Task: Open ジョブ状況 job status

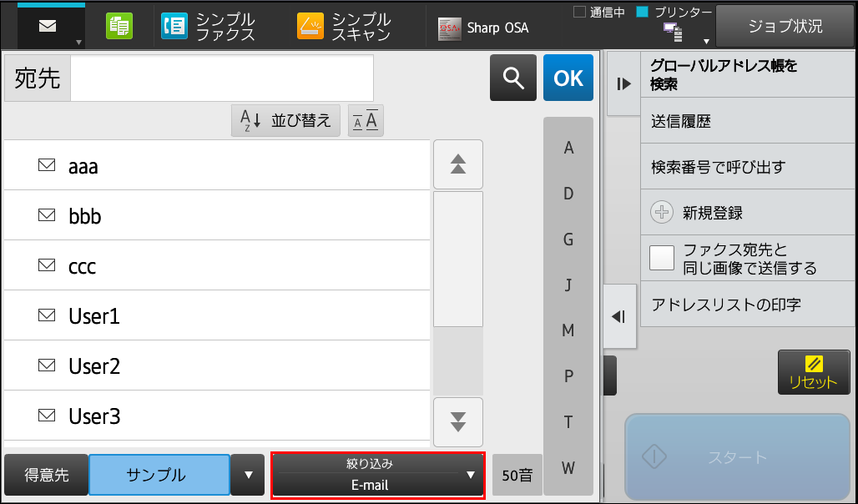Action: (785, 26)
